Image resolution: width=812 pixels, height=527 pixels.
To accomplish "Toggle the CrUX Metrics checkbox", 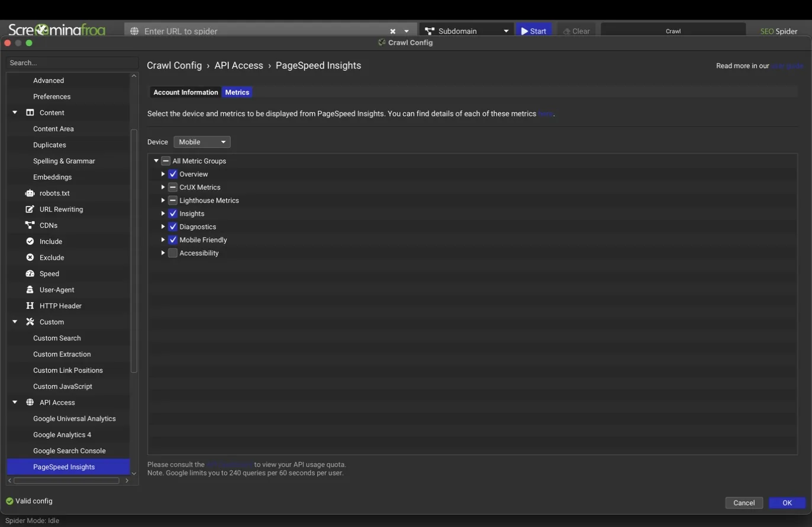I will click(173, 187).
